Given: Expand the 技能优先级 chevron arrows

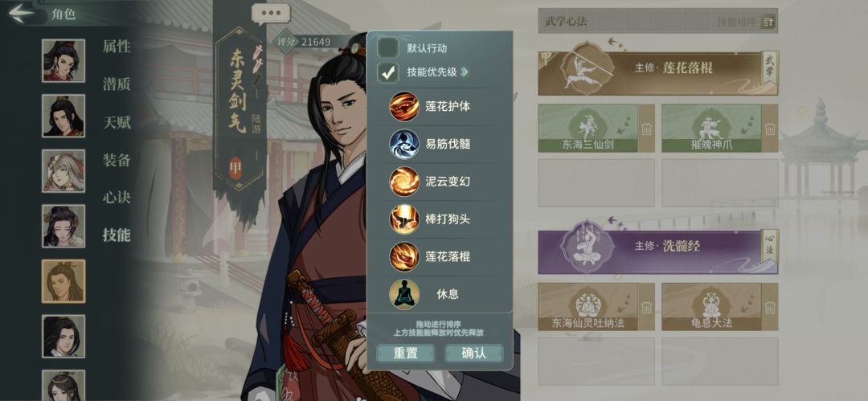Looking at the screenshot, I should pos(464,72).
